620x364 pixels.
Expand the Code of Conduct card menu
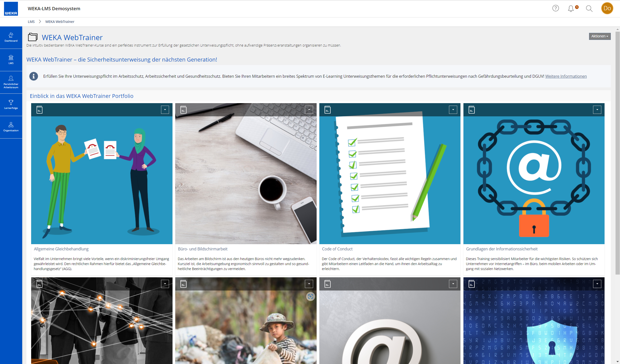453,110
